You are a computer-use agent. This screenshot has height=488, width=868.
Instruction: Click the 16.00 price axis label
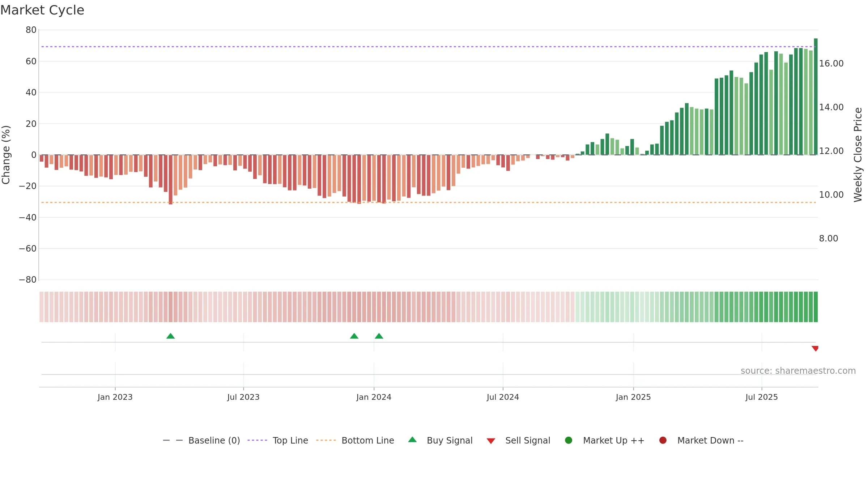click(831, 64)
